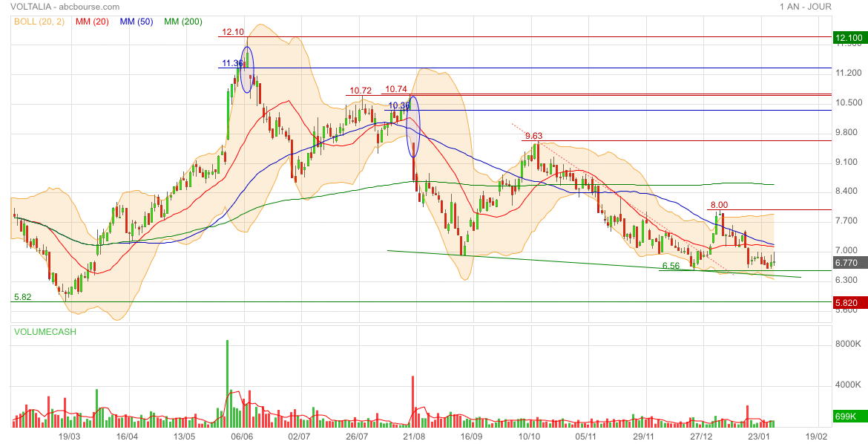Click the green 6.56 support label
This screenshot has height=444, width=868.
point(671,266)
